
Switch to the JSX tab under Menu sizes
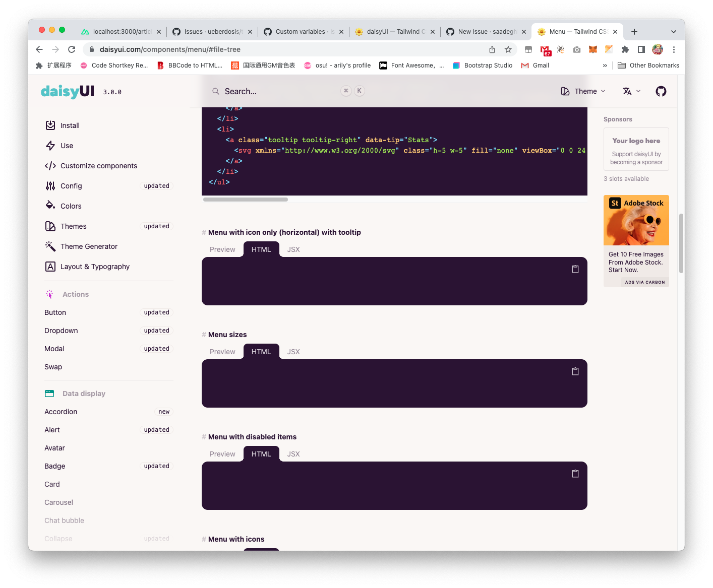point(293,351)
